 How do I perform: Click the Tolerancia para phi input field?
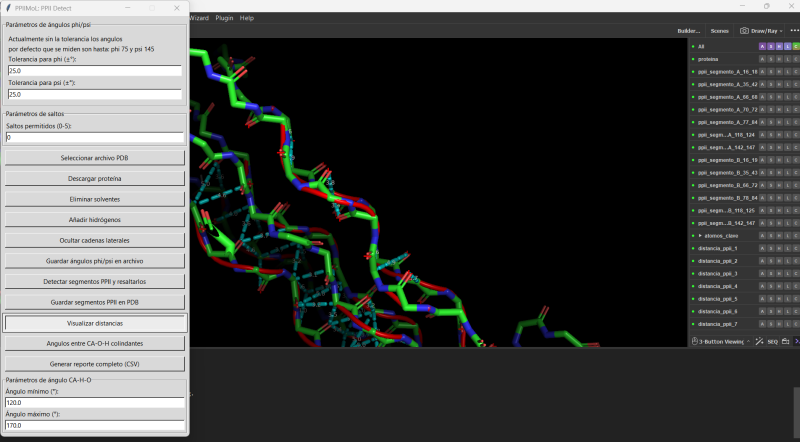point(94,71)
